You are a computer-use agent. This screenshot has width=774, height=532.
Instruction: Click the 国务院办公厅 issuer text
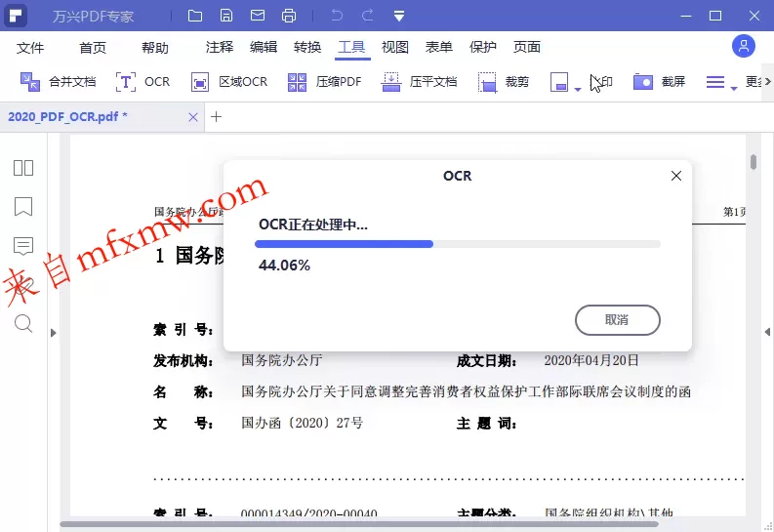click(282, 361)
